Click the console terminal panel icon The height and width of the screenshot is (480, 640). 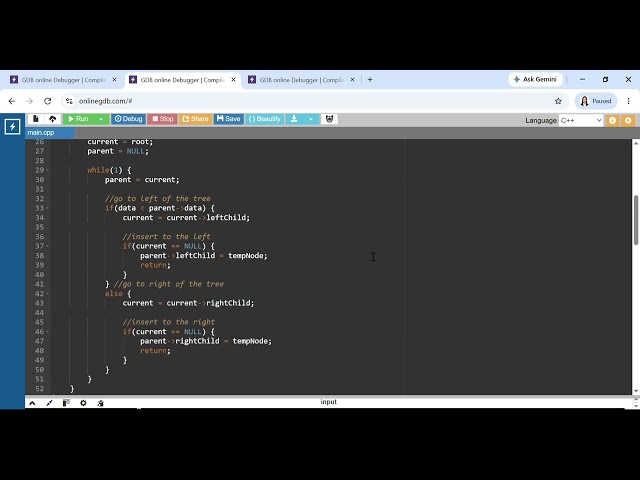coord(66,403)
